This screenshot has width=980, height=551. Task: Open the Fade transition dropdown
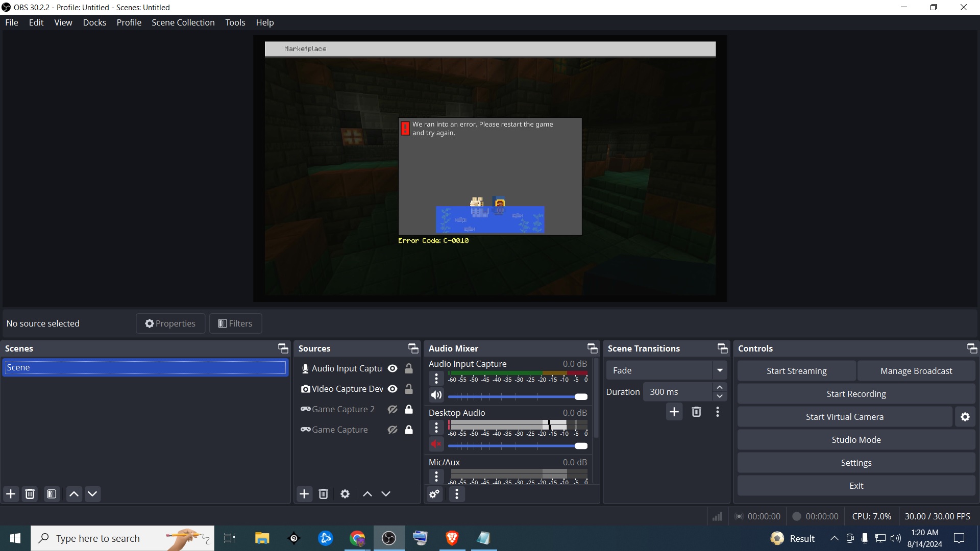click(720, 370)
